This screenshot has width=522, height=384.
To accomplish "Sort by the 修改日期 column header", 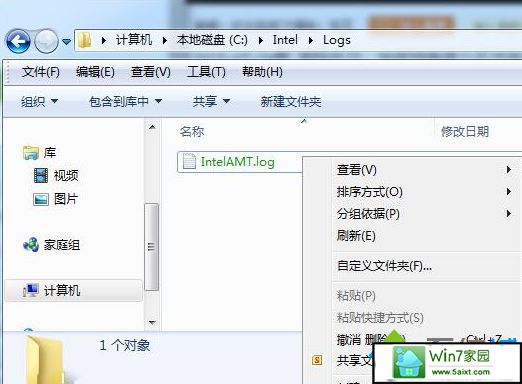I will pyautogui.click(x=465, y=132).
